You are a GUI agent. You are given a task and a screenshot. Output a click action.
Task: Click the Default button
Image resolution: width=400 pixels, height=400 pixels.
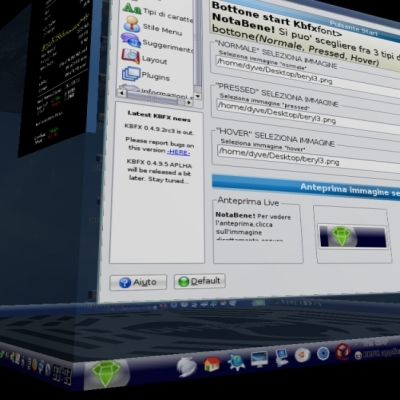click(x=199, y=281)
